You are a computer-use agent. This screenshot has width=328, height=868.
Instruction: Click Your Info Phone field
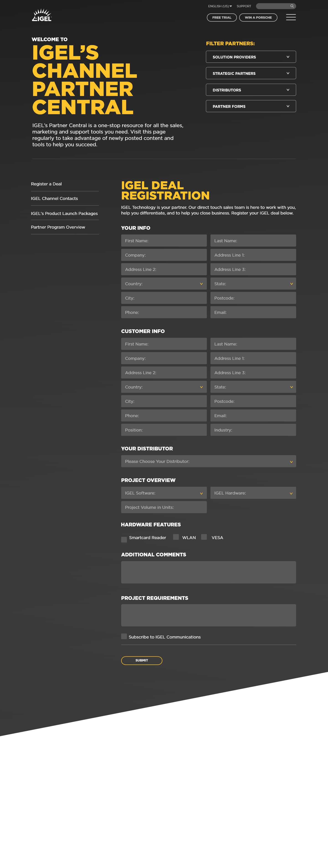pos(164,312)
